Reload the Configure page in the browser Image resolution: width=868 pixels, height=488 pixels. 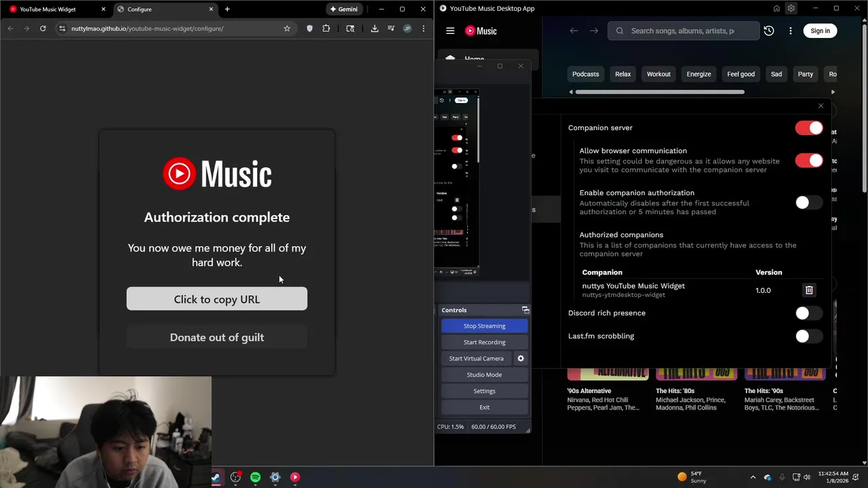43,28
